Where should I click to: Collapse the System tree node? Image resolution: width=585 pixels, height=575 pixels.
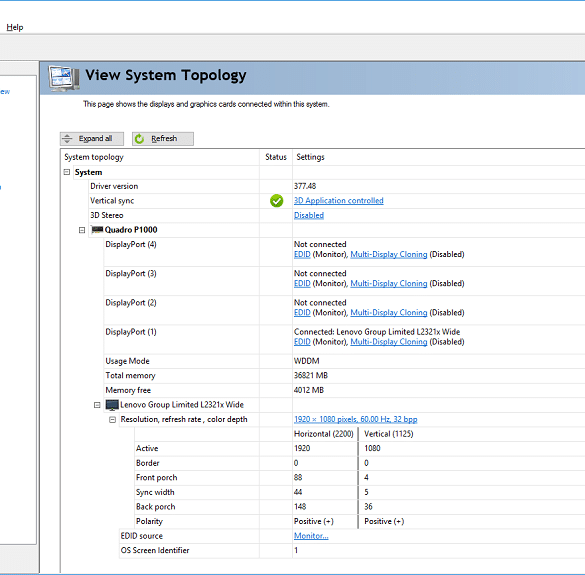pos(67,172)
